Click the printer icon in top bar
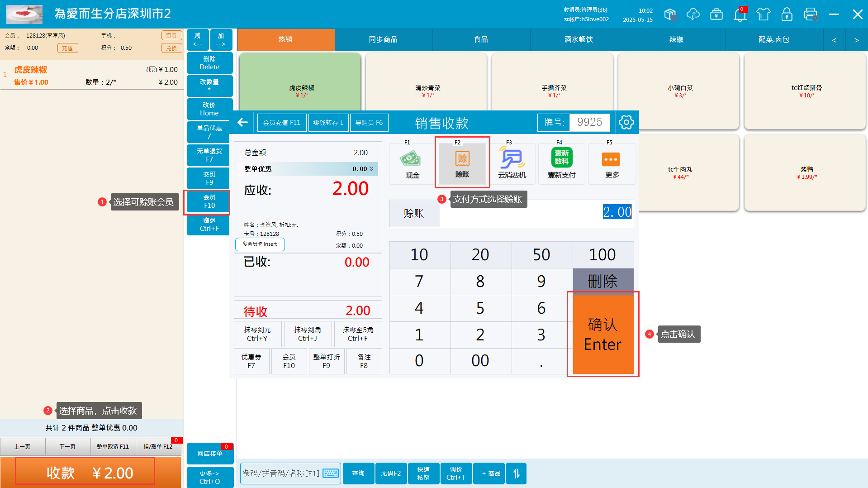The image size is (868, 488). pos(810,14)
